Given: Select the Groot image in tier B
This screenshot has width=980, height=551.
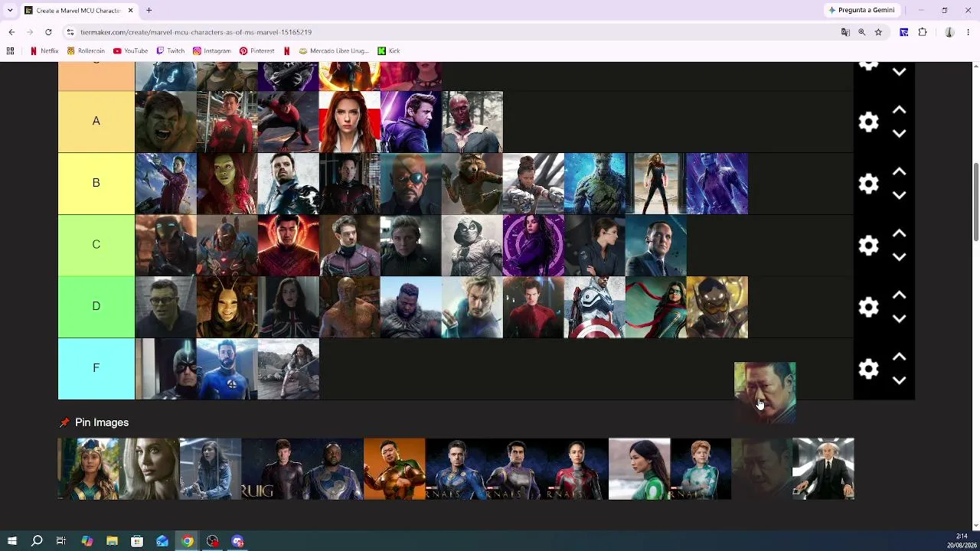Looking at the screenshot, I should (x=595, y=184).
